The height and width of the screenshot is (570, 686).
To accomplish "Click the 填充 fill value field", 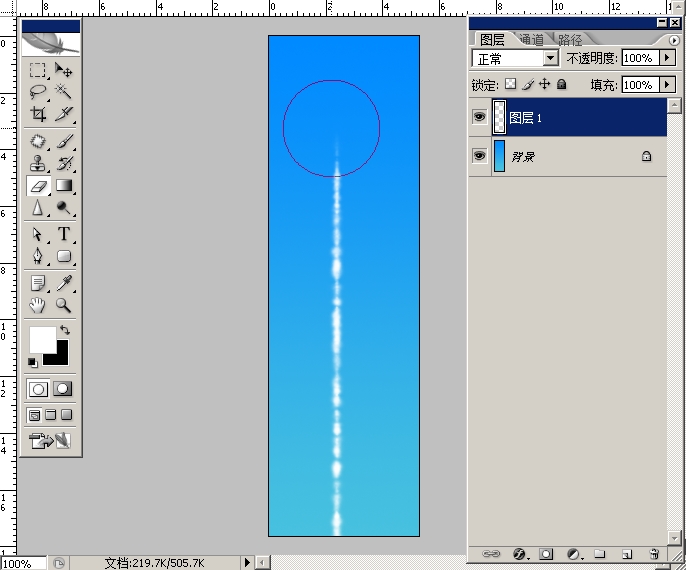I will (640, 84).
